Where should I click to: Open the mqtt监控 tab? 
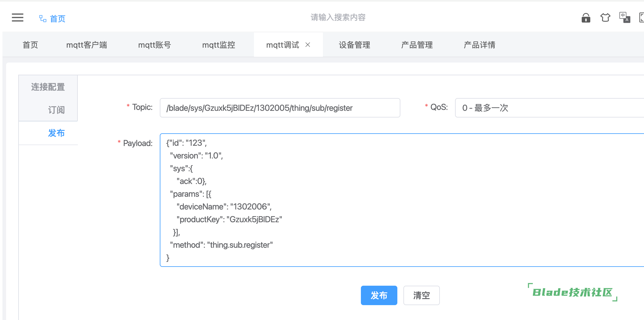(219, 45)
